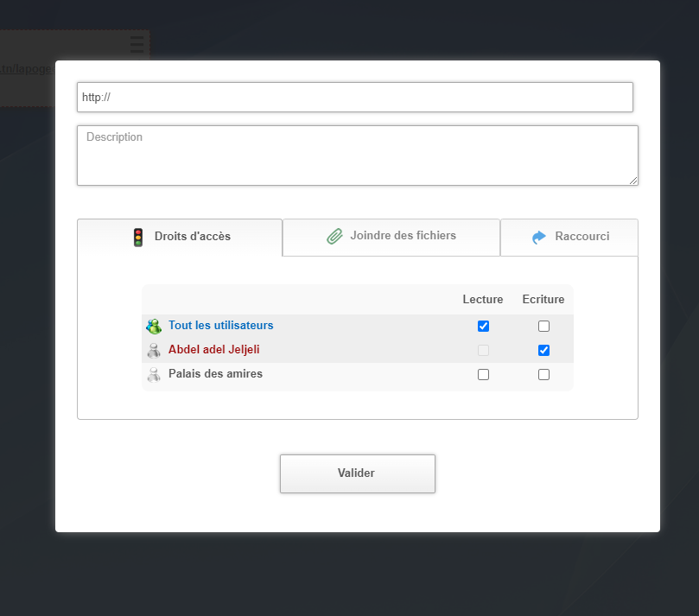Disable Ecriture for Abdel adel Jeljeli
Screen dimensions: 699x616
(543, 351)
